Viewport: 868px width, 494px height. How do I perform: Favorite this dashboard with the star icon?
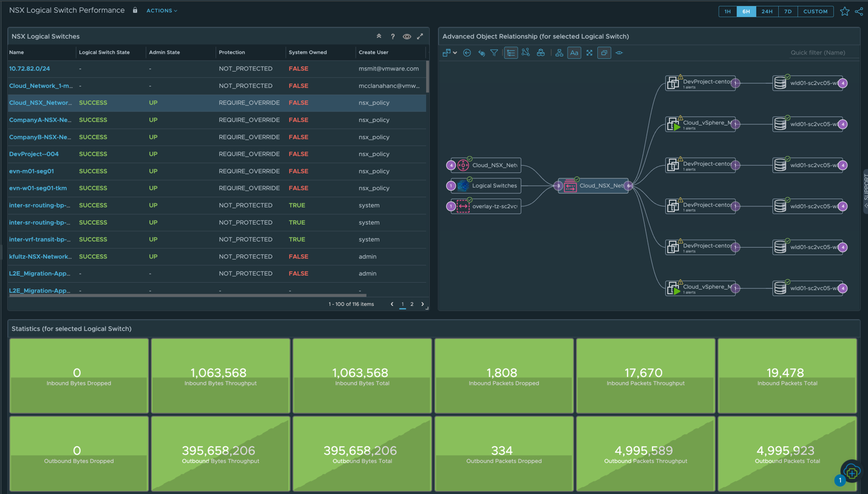(844, 12)
